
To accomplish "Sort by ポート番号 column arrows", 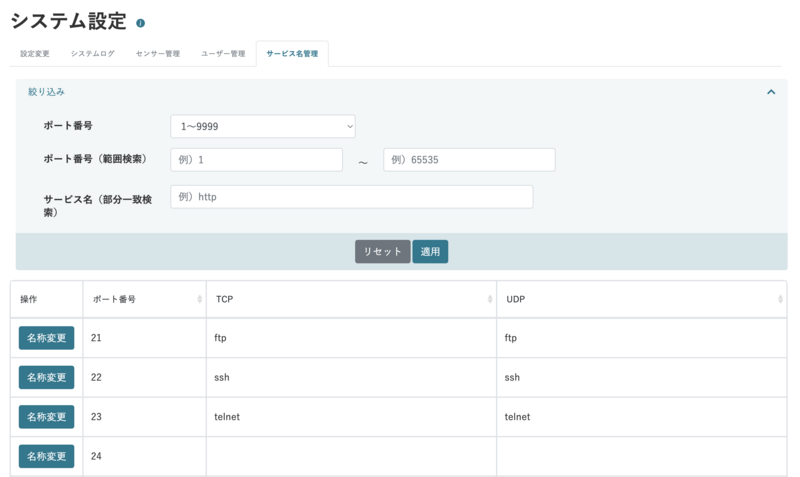I will pyautogui.click(x=199, y=299).
